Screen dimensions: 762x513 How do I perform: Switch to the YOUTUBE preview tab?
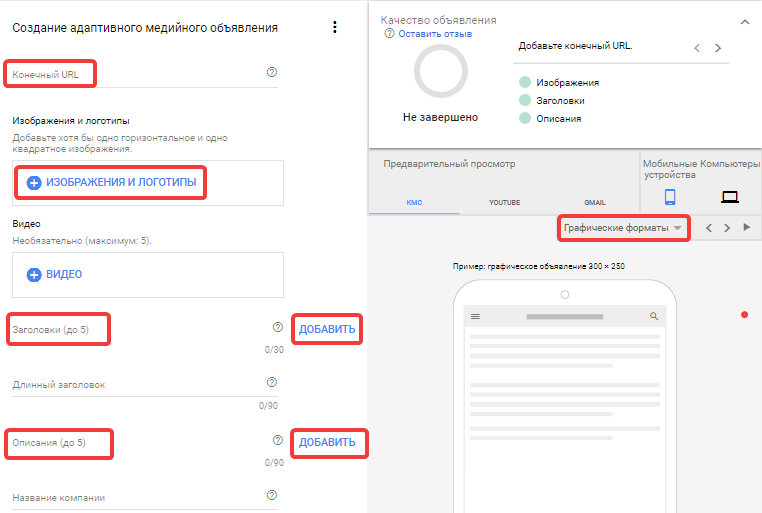click(x=504, y=203)
